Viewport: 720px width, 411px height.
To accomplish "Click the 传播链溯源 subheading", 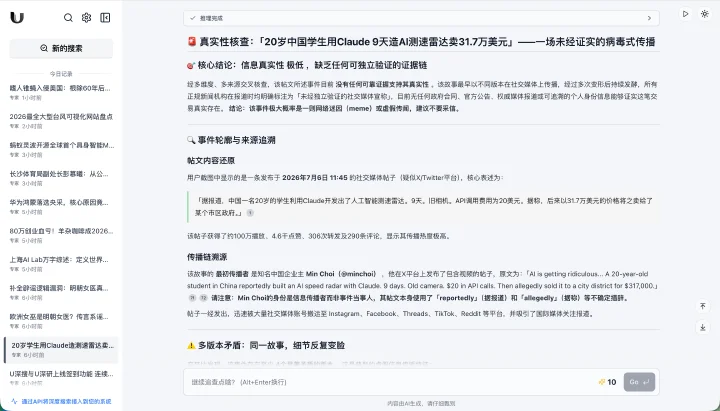I will 207,257.
